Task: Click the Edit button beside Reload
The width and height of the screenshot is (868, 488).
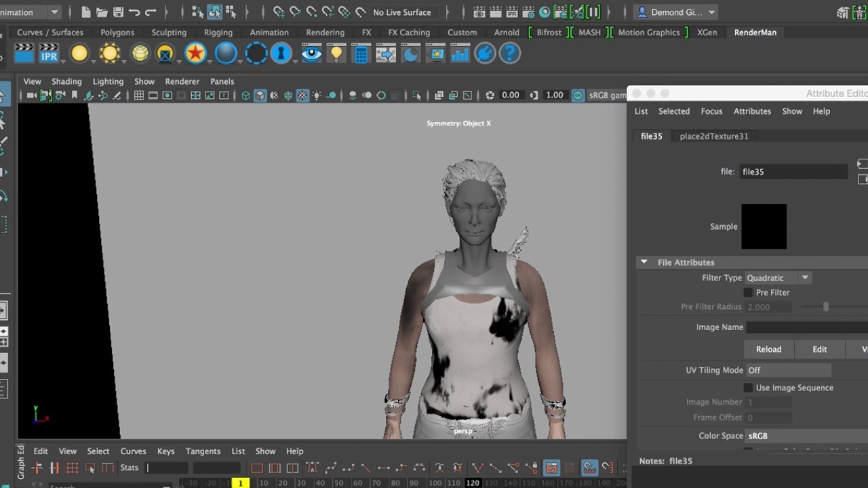Action: [x=819, y=349]
